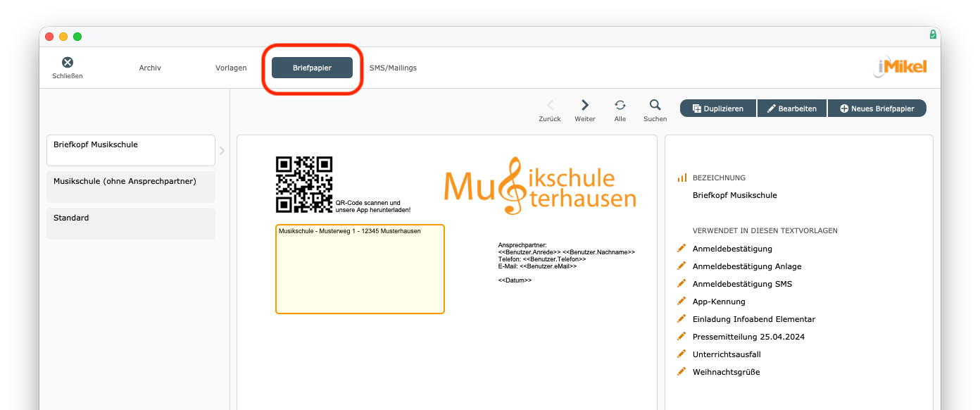Edit Weihnachtsgrüße pencil icon
This screenshot has width=980, height=410.
(681, 371)
